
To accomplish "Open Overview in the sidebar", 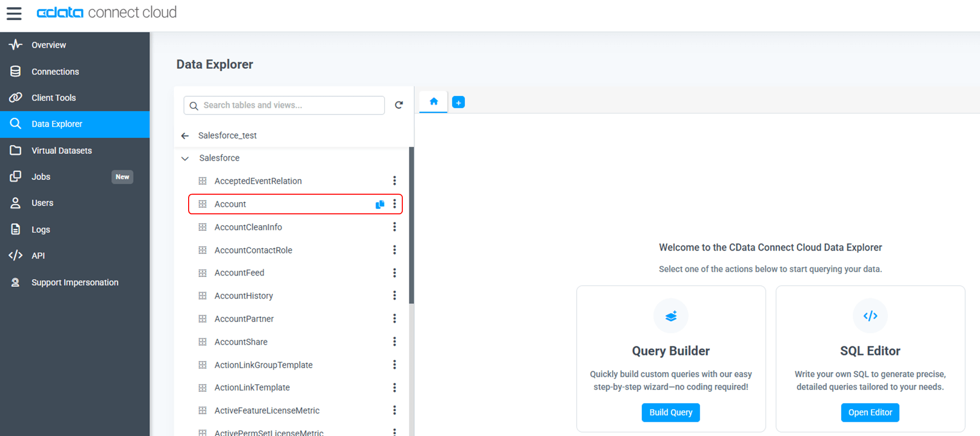I will (74, 45).
